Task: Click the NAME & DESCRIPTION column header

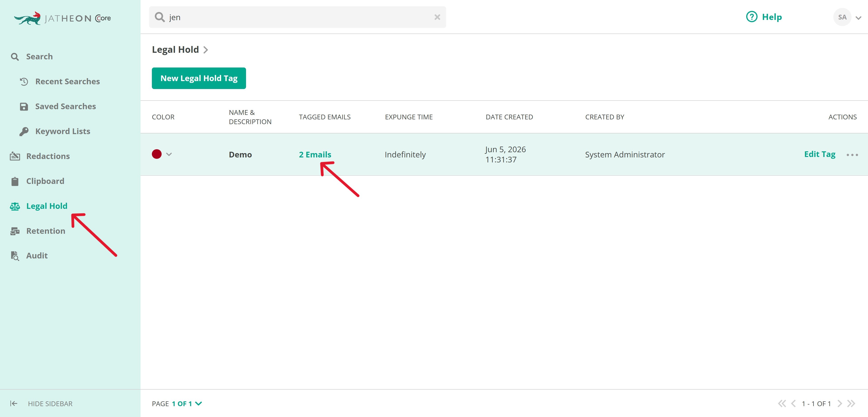Action: 250,117
